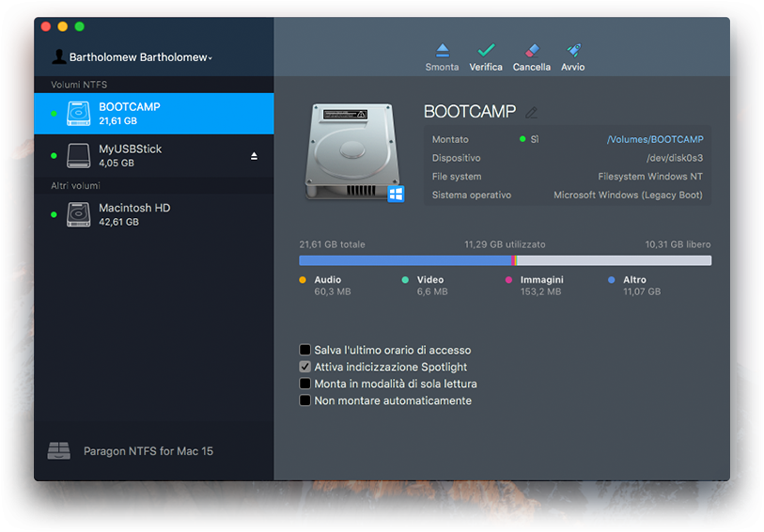Uncheck Attiva indicizzazione Spotlight
The height and width of the screenshot is (532, 764).
click(305, 367)
